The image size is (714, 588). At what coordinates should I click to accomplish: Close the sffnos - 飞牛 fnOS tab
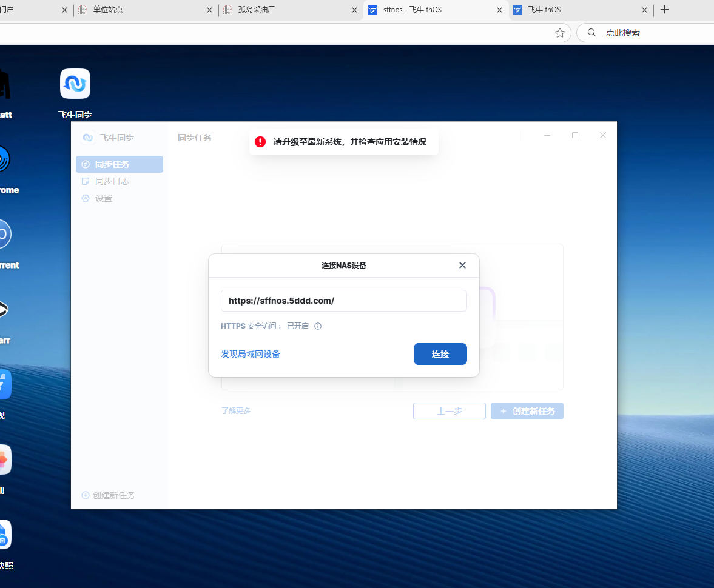(499, 10)
